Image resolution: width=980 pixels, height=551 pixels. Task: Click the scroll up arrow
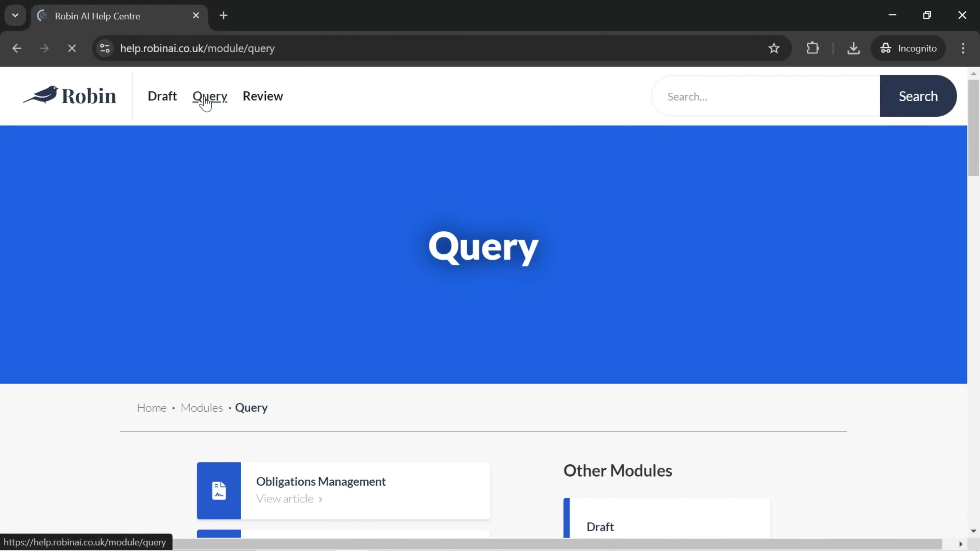974,73
